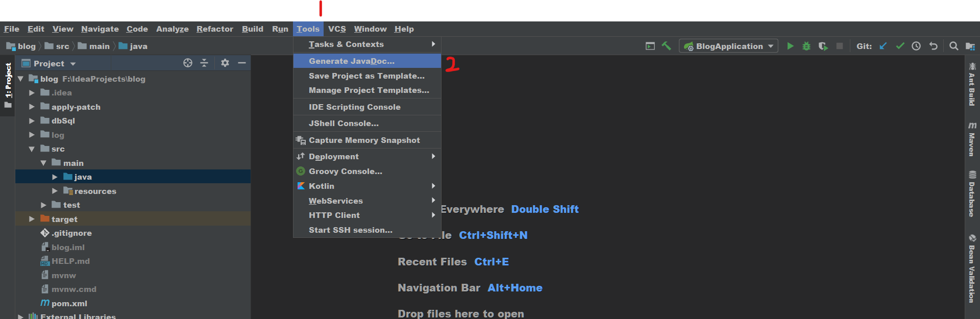Select pom.xml in project tree

[x=64, y=303]
